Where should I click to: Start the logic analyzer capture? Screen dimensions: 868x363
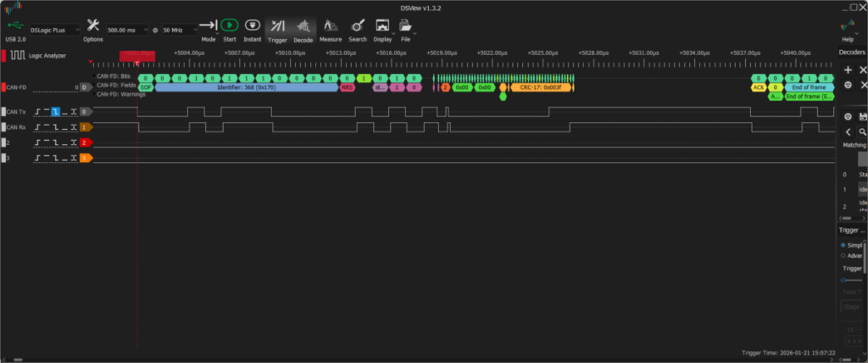(x=230, y=28)
